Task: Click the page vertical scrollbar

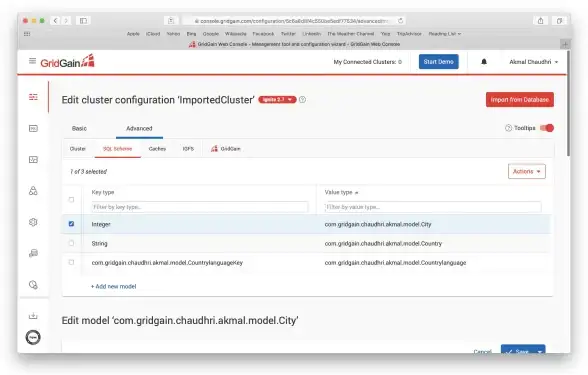Action: 568,104
